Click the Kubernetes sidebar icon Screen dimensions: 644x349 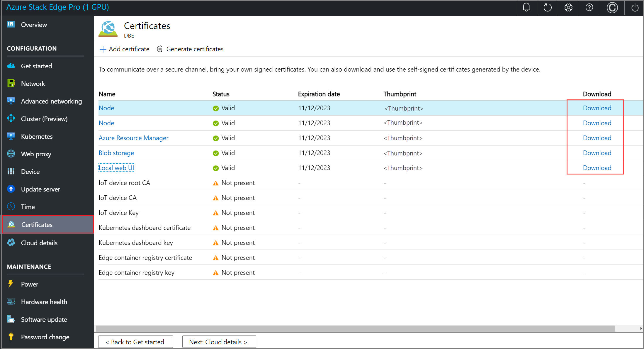point(12,136)
